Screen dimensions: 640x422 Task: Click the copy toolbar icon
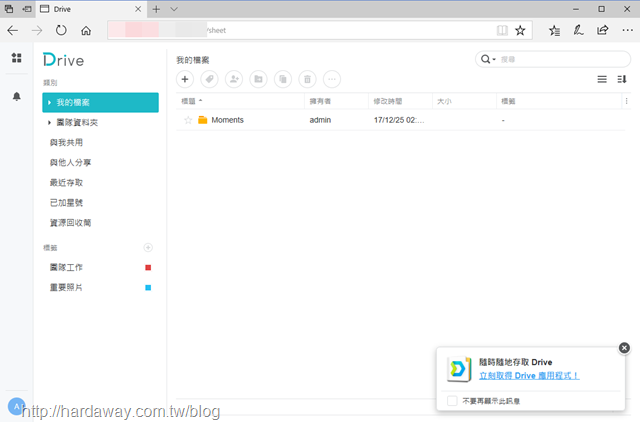click(x=283, y=79)
